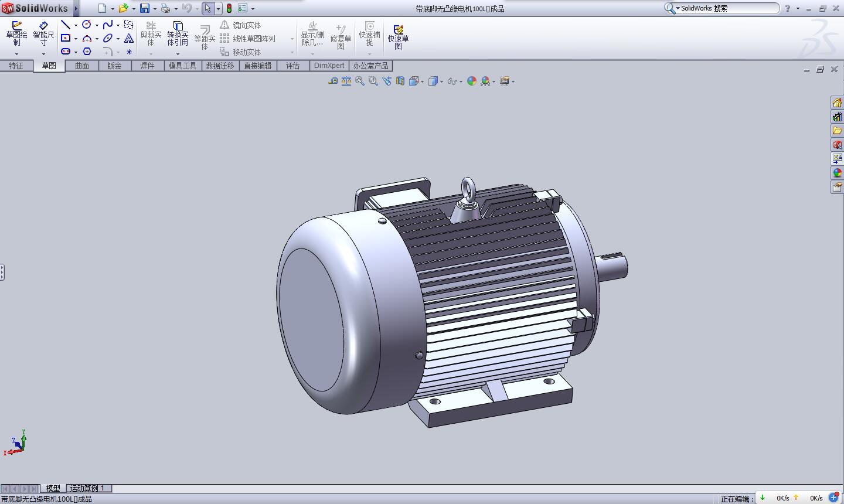Image resolution: width=844 pixels, height=504 pixels.
Task: Expand the left panel using the edge handle
Action: (2, 272)
